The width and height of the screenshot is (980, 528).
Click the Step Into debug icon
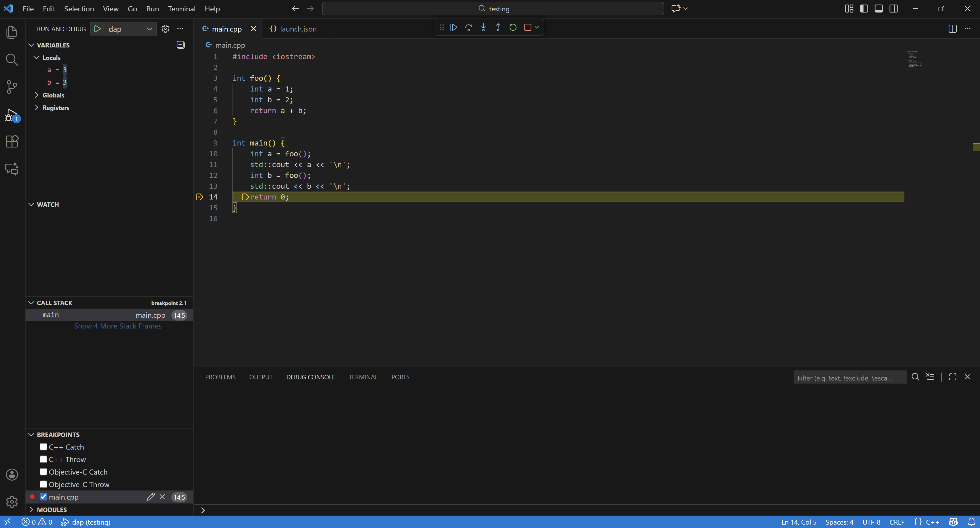[483, 27]
